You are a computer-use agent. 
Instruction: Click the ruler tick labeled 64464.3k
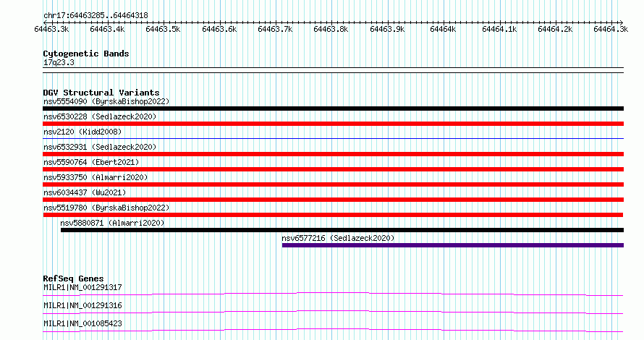pos(611,30)
